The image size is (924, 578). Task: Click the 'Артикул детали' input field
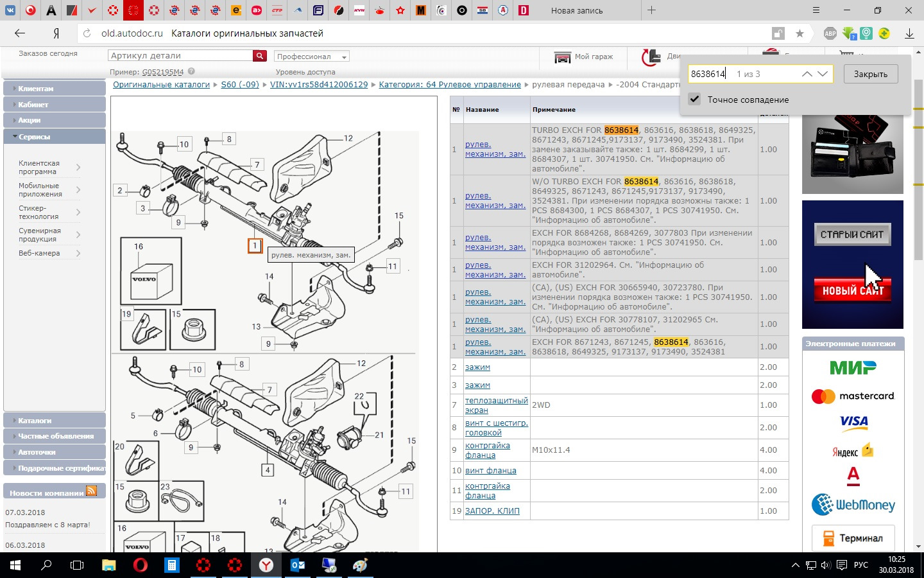181,56
